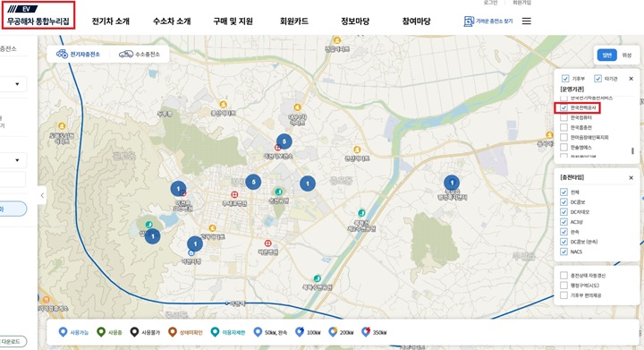Open the 구매 및 지원 menu
The width and height of the screenshot is (644, 350).
pyautogui.click(x=233, y=21)
